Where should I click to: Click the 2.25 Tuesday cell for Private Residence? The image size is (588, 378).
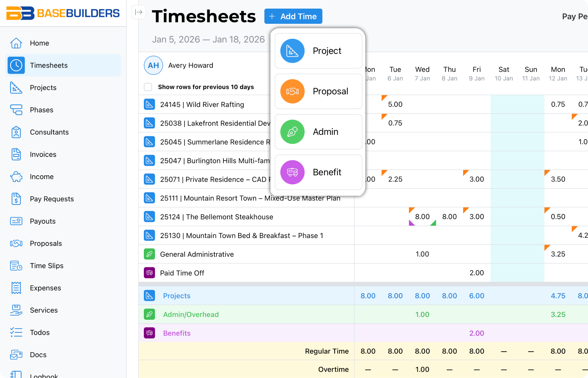395,179
